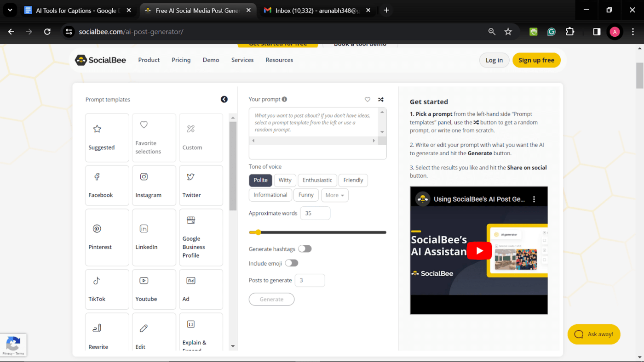Select the Funny tone of voice
644x362 pixels.
(x=306, y=195)
